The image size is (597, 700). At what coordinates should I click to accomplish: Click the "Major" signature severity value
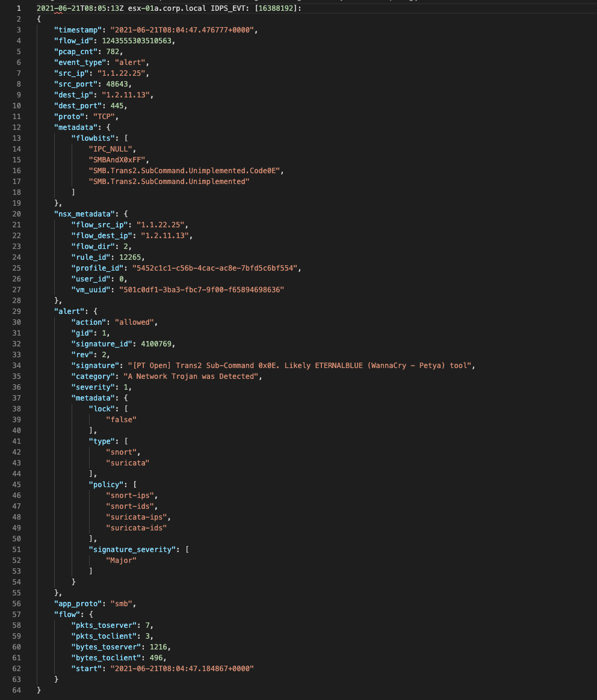[121, 560]
